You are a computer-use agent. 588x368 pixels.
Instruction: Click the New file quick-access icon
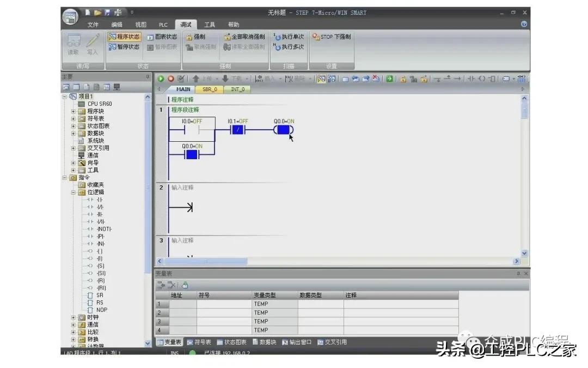tap(87, 13)
